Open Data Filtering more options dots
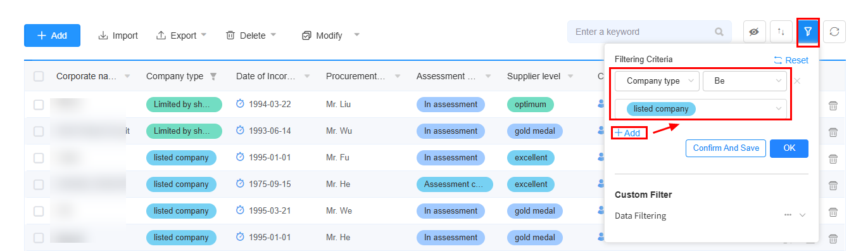 click(x=788, y=215)
